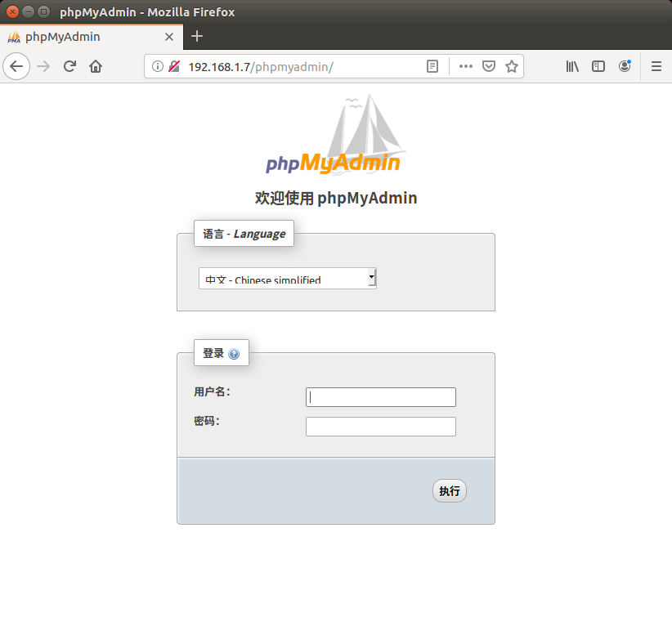Toggle reader view in address bar

[x=432, y=66]
